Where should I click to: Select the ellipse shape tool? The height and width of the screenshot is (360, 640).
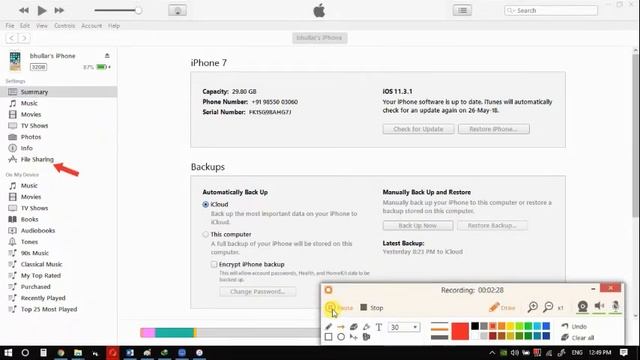[x=341, y=337]
